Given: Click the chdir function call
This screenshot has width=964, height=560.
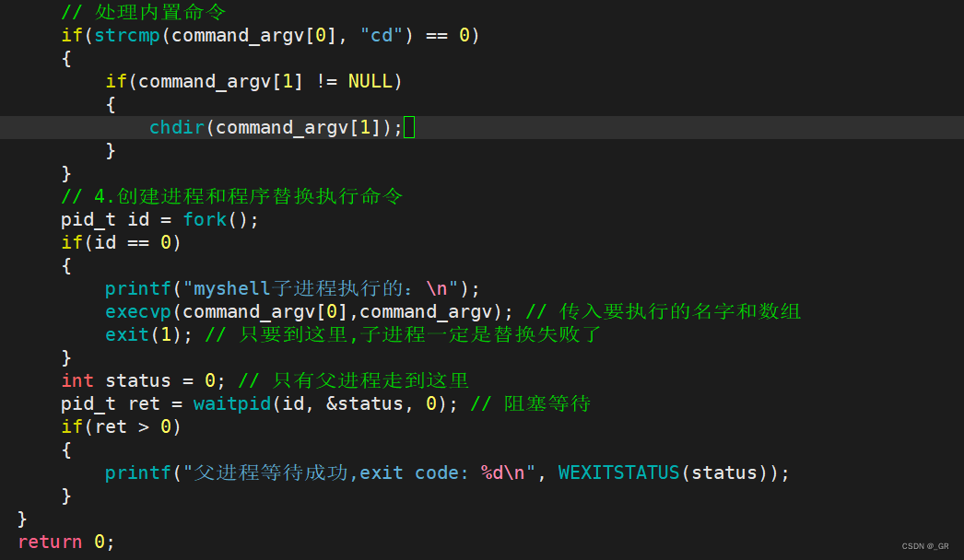Looking at the screenshot, I should [x=176, y=127].
